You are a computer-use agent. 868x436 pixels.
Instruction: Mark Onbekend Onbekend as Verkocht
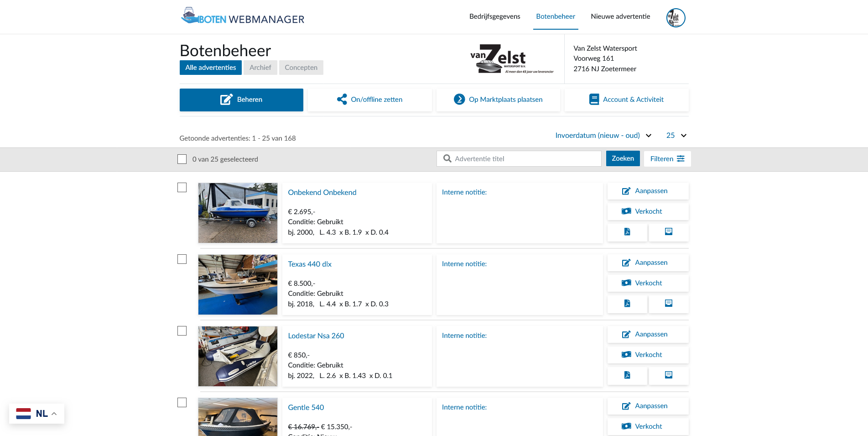click(648, 211)
